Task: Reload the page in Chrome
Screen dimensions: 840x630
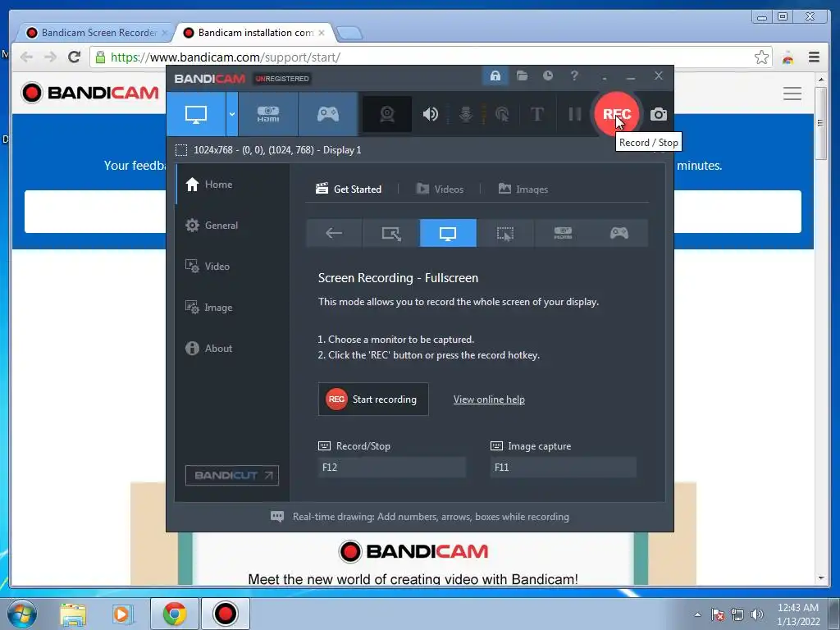Action: point(75,57)
